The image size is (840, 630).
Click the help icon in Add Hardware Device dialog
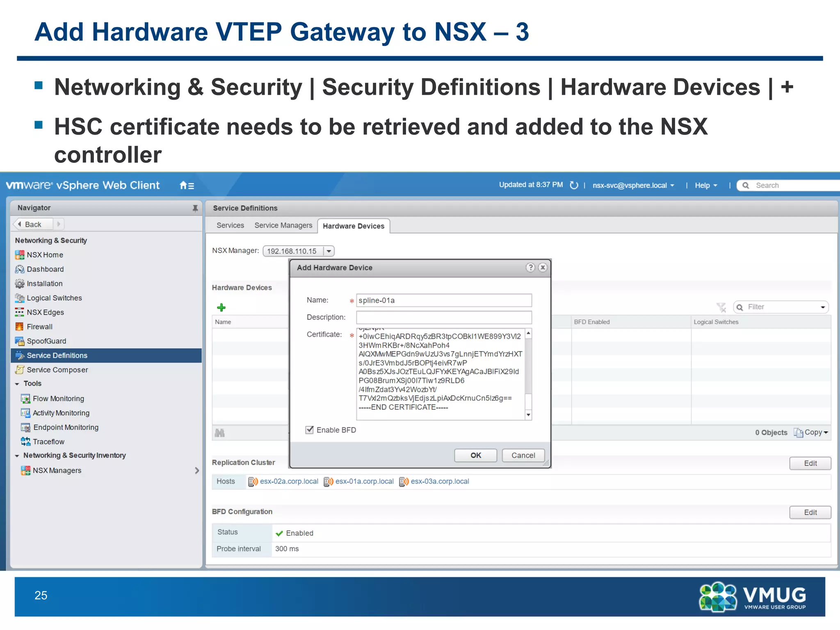530,267
